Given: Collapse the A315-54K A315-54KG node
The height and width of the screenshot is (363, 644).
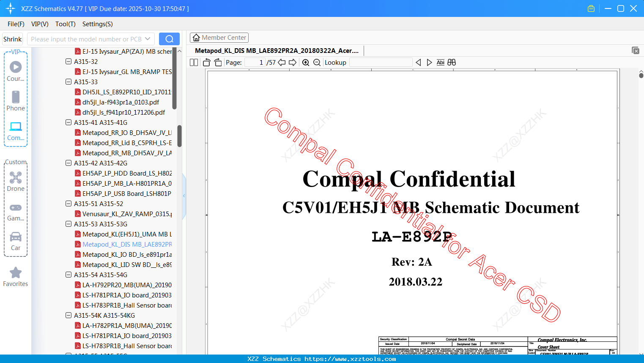Looking at the screenshot, I should 69,315.
